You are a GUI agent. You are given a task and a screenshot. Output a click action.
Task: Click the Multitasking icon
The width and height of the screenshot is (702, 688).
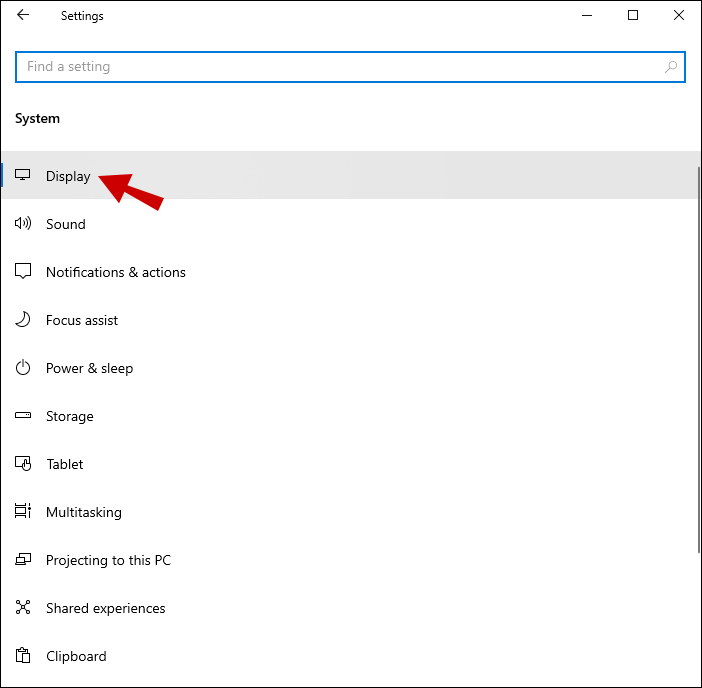tap(23, 512)
